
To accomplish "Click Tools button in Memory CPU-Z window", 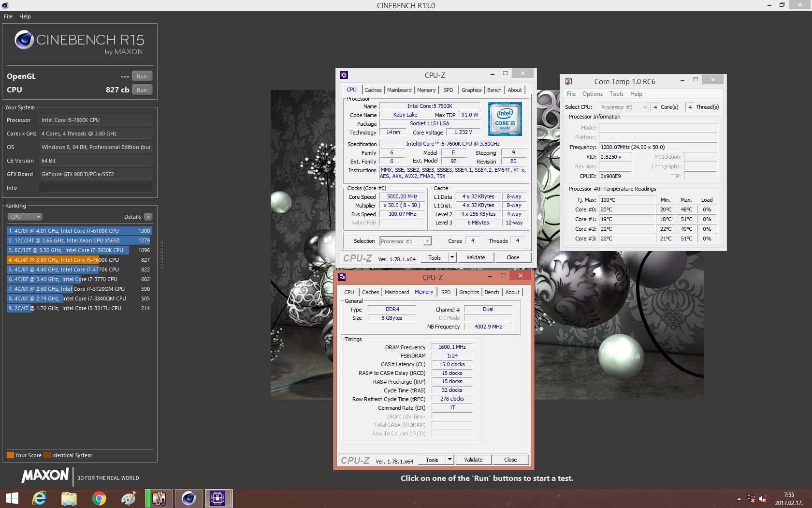I will [432, 460].
